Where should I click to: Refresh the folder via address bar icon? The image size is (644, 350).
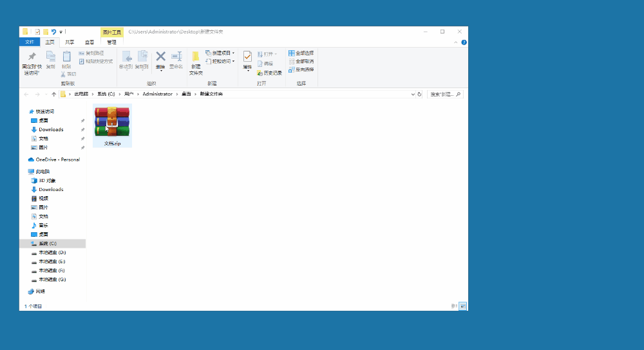(419, 94)
